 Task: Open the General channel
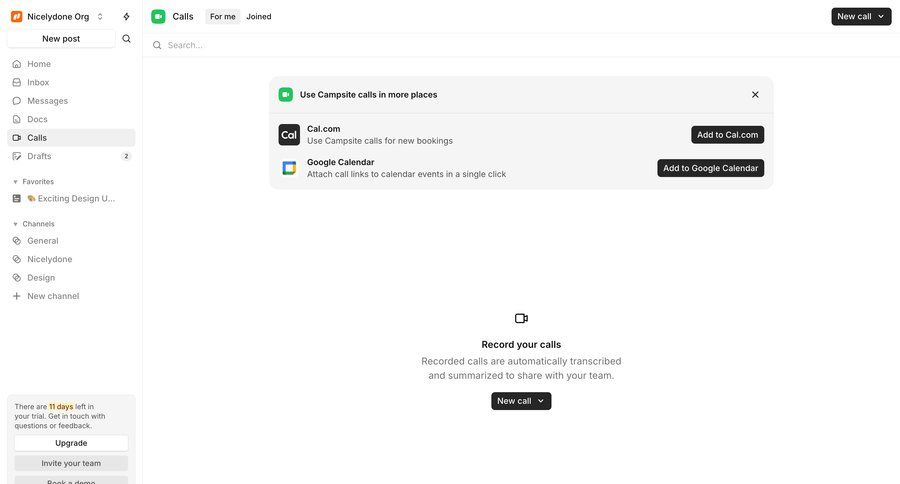pos(71,241)
